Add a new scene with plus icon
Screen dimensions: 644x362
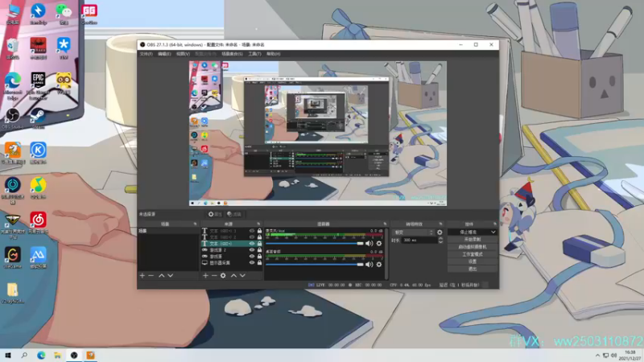[142, 275]
